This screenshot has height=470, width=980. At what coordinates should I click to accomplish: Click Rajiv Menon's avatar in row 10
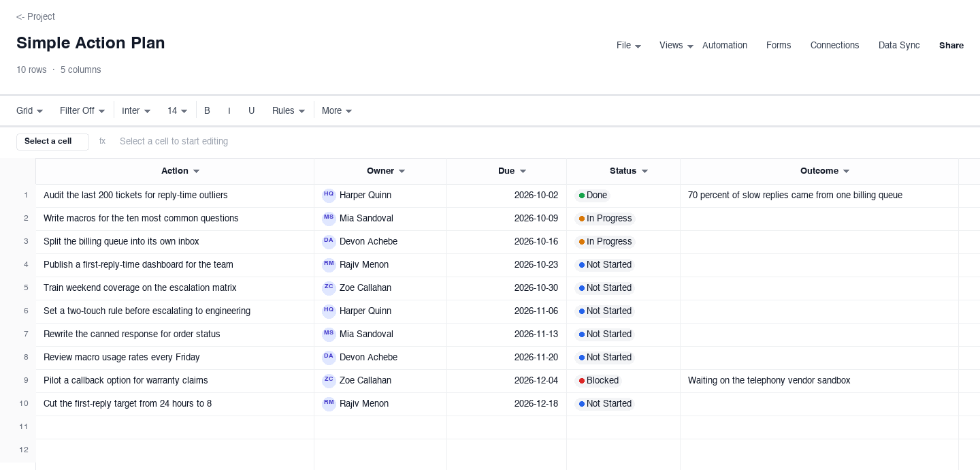[x=329, y=404]
